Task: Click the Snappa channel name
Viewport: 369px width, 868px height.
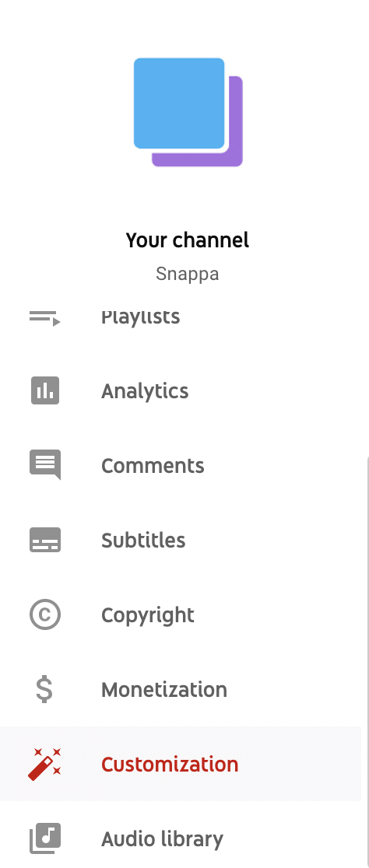Action: click(188, 274)
